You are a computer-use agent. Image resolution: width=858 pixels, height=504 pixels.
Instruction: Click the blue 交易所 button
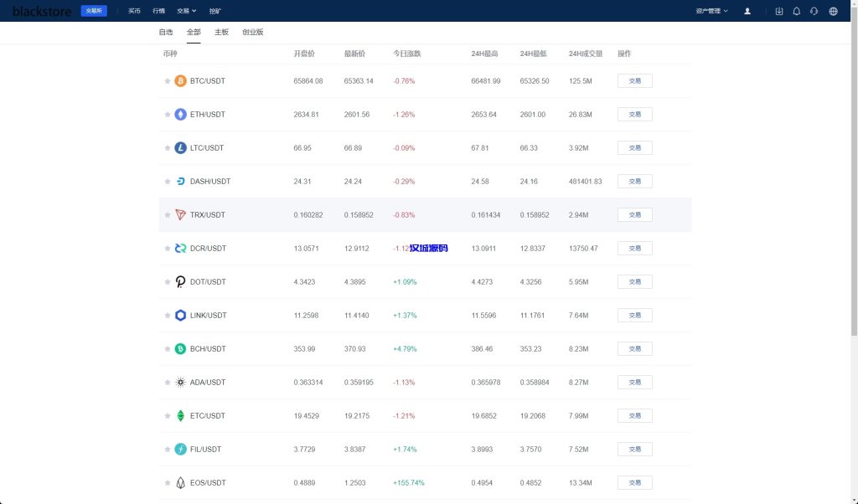tap(94, 11)
